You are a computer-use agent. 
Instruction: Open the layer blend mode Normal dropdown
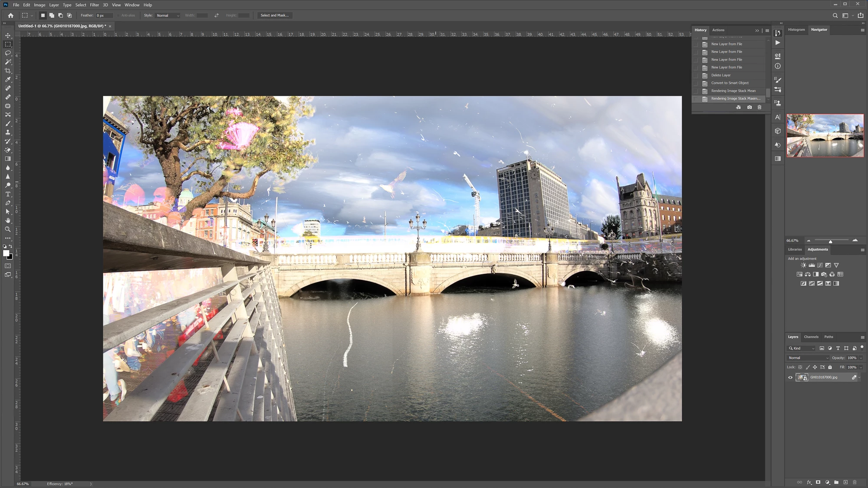click(x=808, y=358)
